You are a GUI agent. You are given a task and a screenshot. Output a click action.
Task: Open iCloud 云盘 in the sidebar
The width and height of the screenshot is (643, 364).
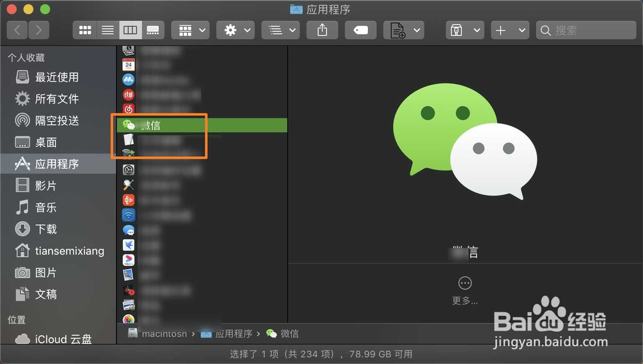pyautogui.click(x=57, y=340)
